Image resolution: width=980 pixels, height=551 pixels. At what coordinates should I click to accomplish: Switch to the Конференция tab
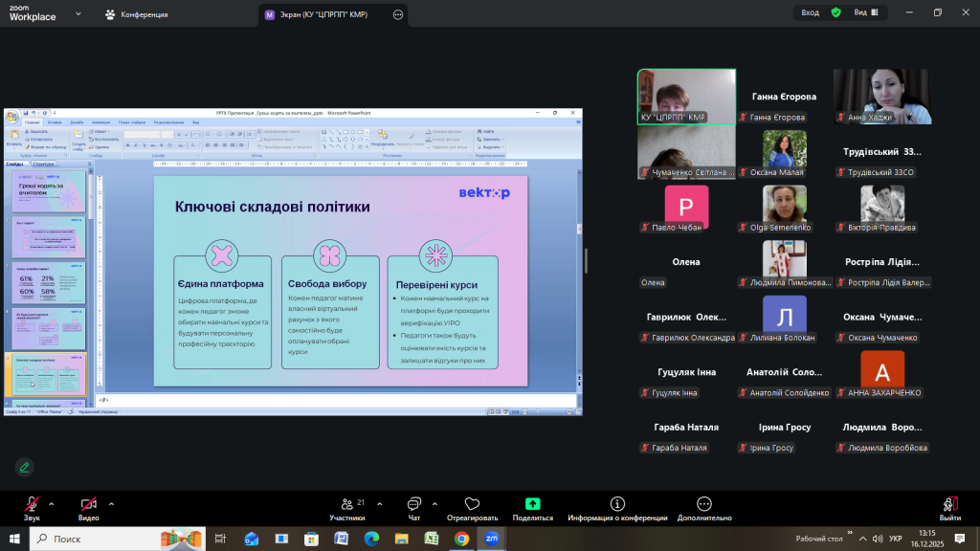click(137, 14)
